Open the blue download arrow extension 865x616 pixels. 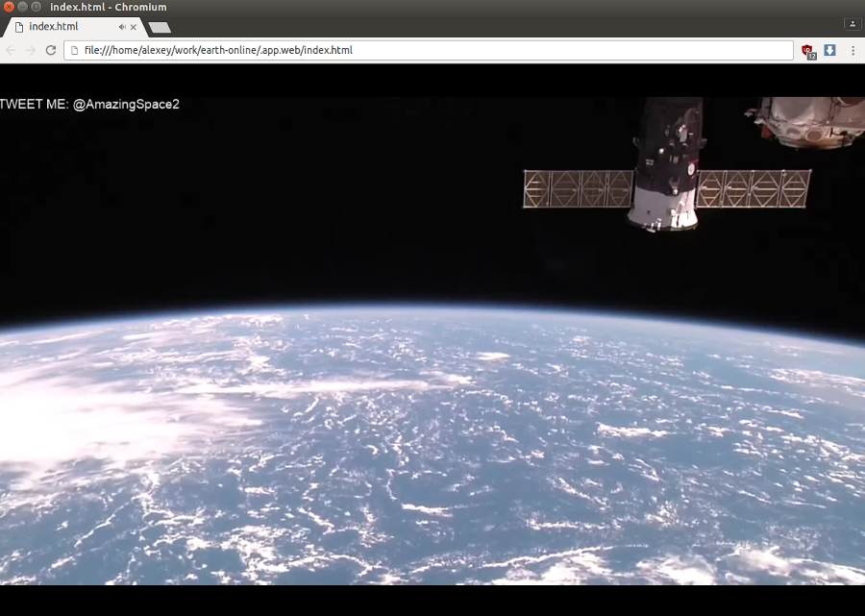click(829, 50)
